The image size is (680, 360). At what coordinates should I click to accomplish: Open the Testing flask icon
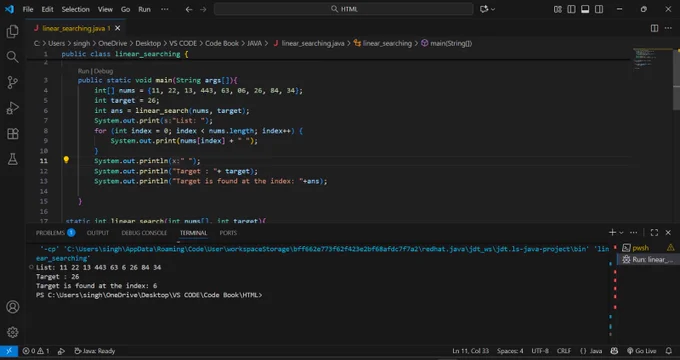pyautogui.click(x=13, y=159)
